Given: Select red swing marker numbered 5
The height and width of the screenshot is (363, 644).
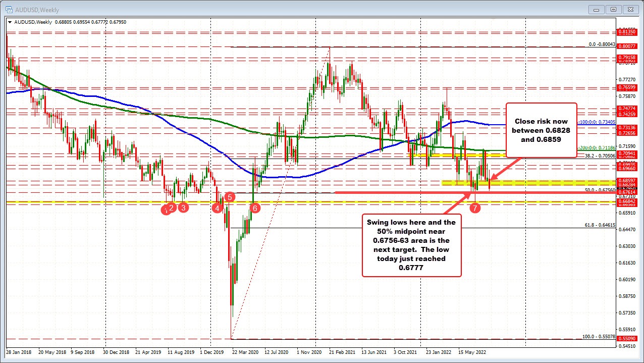Looking at the screenshot, I should 230,197.
